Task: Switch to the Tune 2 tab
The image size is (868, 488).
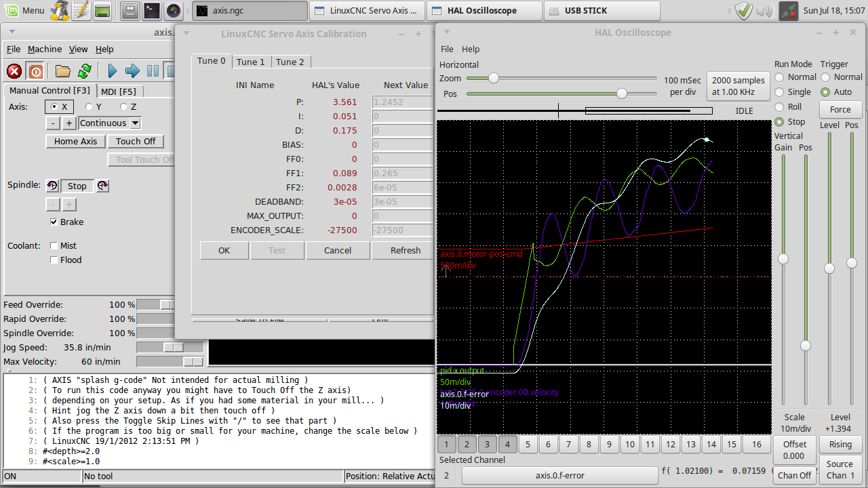Action: [x=290, y=62]
